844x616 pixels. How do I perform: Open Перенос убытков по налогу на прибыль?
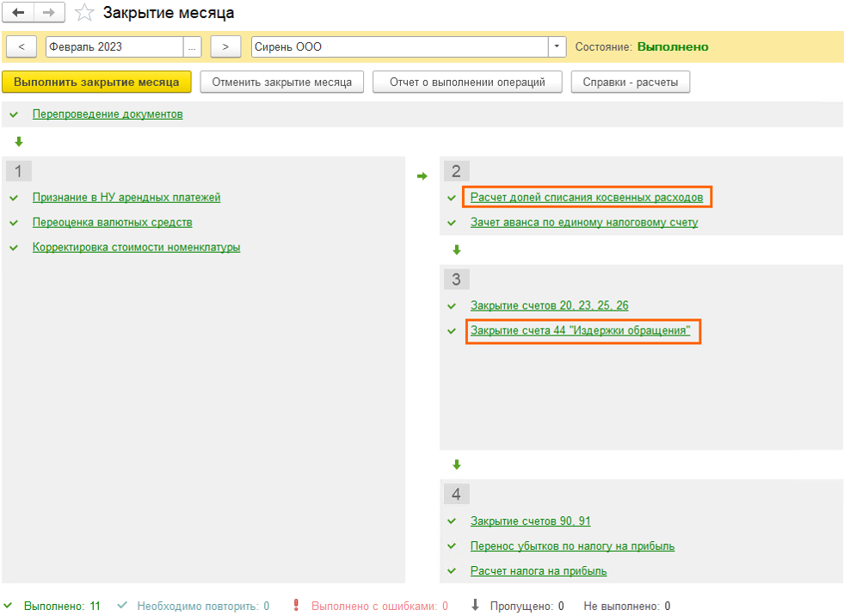pos(573,546)
